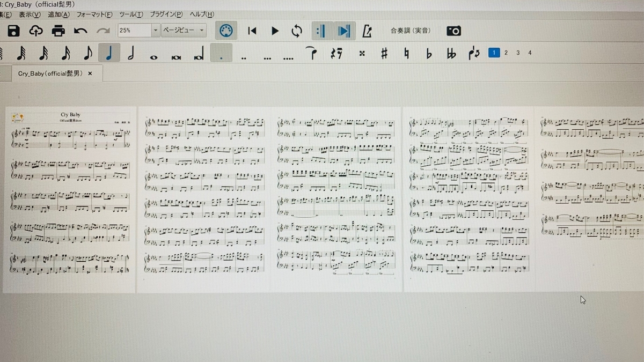644x362 pixels.
Task: Select voice 2 button
Action: pos(506,53)
